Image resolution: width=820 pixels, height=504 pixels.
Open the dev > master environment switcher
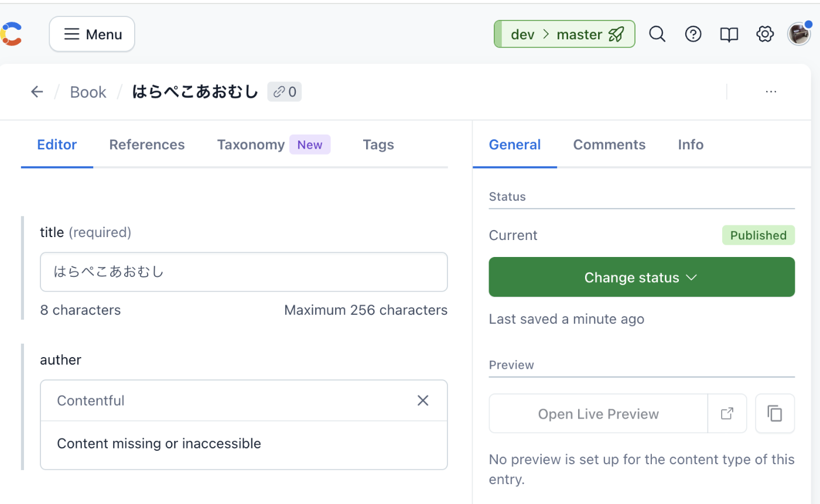[x=564, y=35]
